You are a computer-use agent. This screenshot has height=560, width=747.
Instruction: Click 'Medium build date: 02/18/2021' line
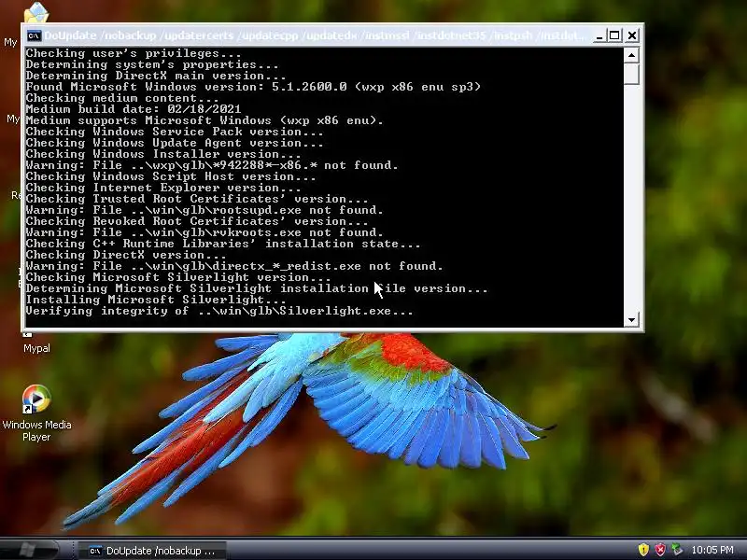(x=134, y=109)
